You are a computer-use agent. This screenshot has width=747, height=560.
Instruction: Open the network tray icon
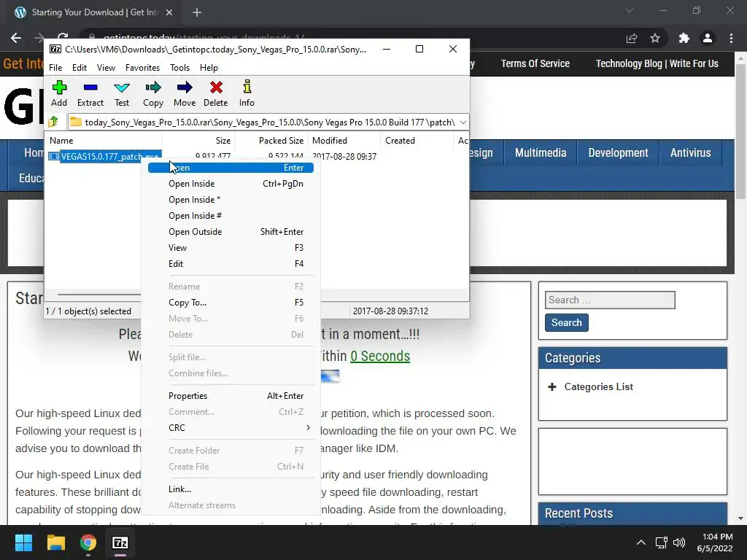pyautogui.click(x=661, y=542)
